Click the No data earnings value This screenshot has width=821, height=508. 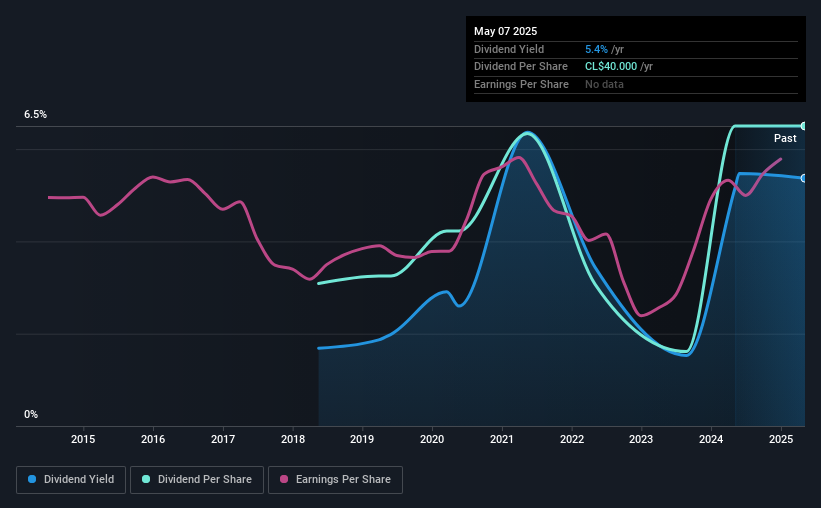(x=604, y=84)
